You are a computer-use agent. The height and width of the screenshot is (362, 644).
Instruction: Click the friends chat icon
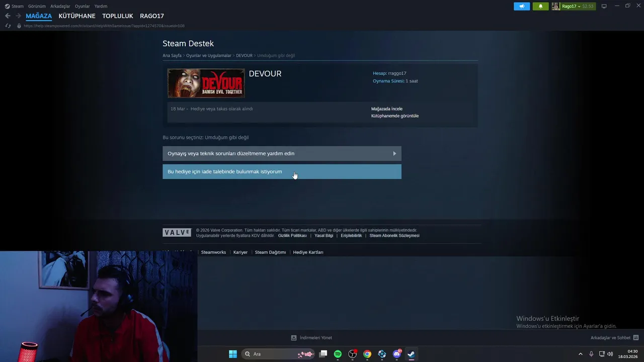[635, 338]
